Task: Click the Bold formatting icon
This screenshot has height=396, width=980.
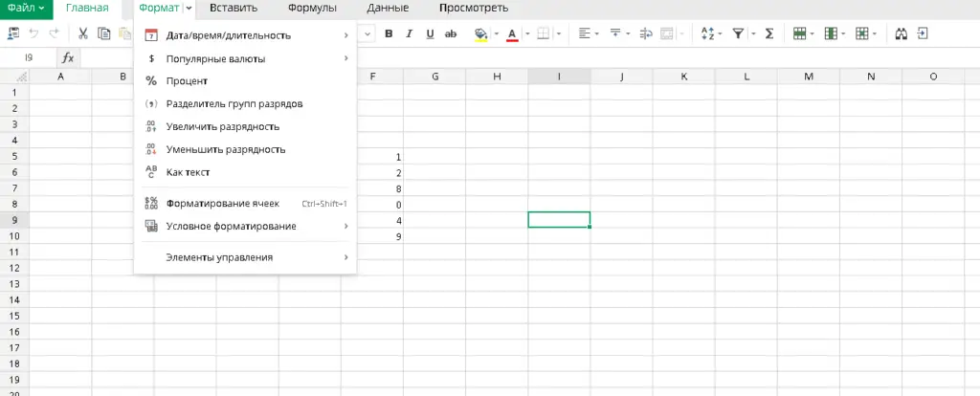Action: tap(389, 33)
